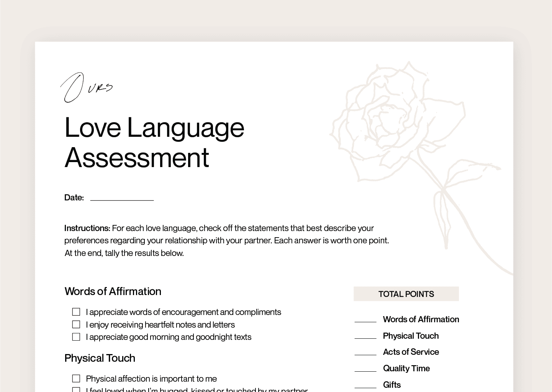Click the Acts of Service score blank
552x392 pixels.
pyautogui.click(x=365, y=352)
